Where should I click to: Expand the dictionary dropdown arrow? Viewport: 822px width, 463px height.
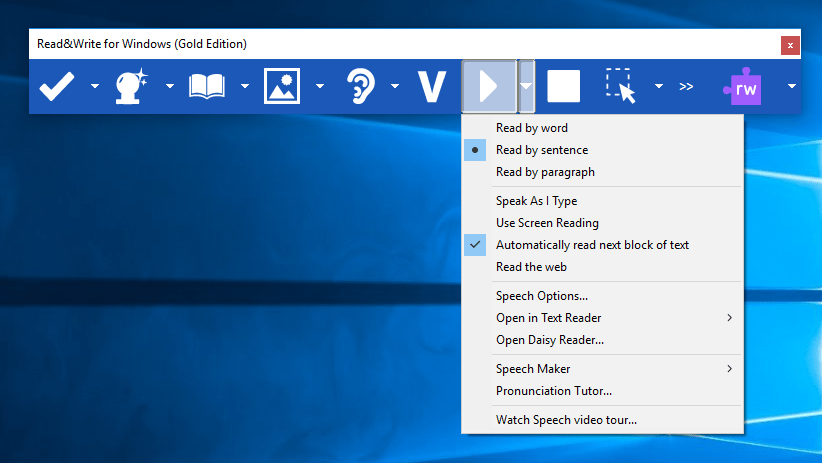[245, 86]
